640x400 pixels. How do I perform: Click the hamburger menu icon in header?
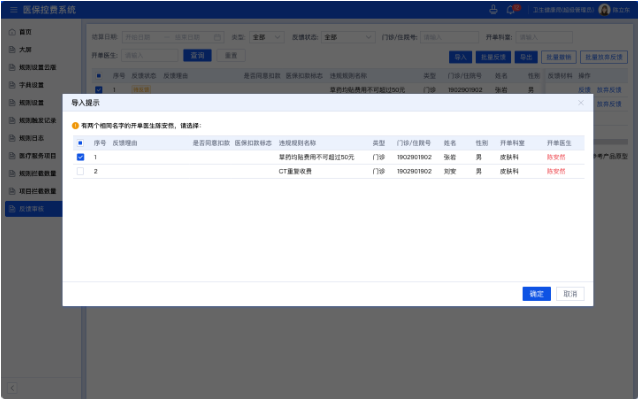click(x=9, y=9)
